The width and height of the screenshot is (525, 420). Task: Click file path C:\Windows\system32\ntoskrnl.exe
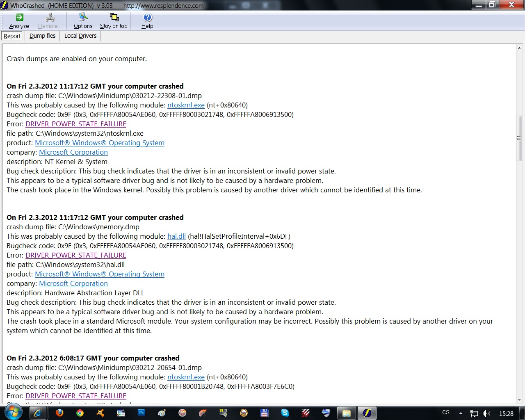point(89,133)
